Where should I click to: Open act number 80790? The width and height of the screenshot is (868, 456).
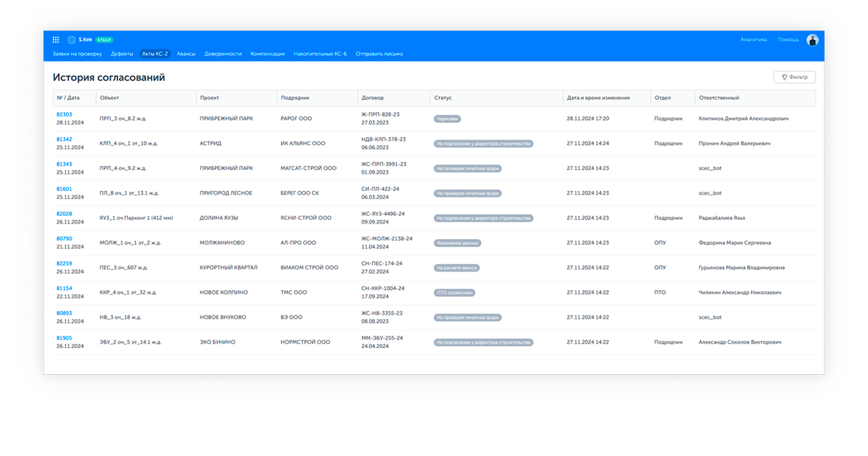pyautogui.click(x=64, y=238)
